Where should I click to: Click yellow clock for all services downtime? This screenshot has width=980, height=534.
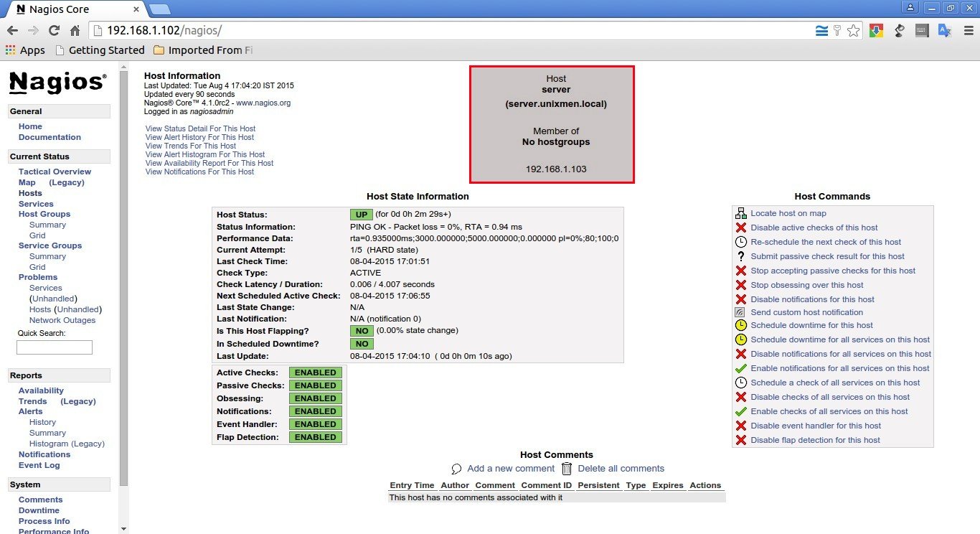pyautogui.click(x=741, y=339)
